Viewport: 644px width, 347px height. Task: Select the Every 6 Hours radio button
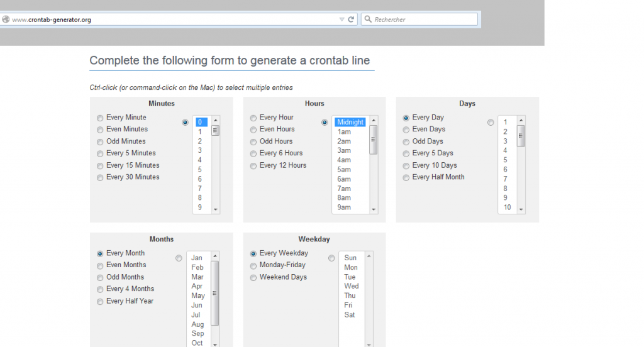pos(253,153)
